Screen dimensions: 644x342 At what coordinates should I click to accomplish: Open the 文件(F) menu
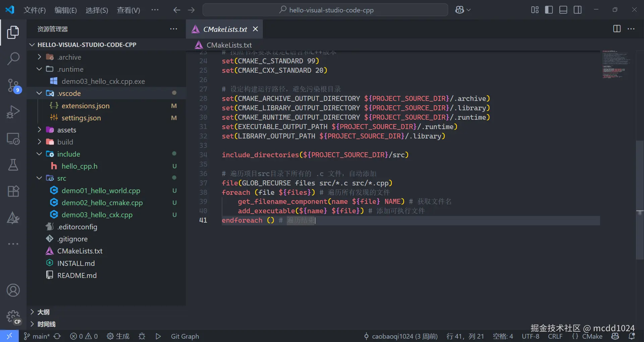click(x=35, y=10)
